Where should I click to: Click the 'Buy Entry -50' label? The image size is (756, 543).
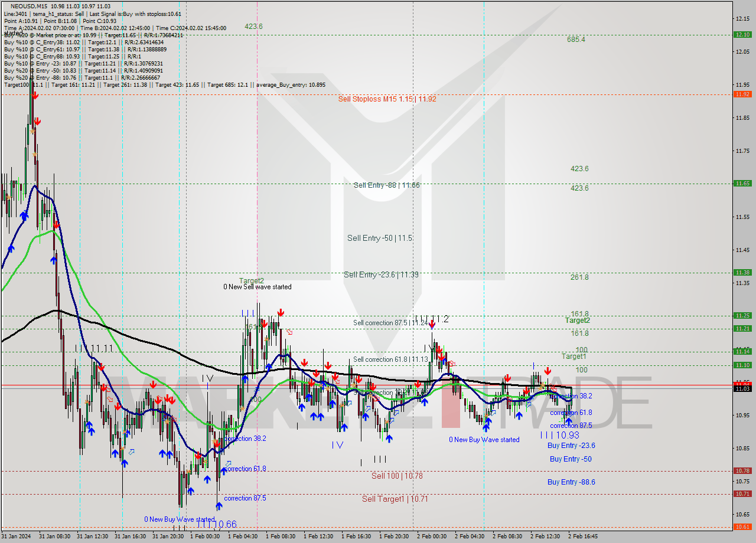coord(571,459)
